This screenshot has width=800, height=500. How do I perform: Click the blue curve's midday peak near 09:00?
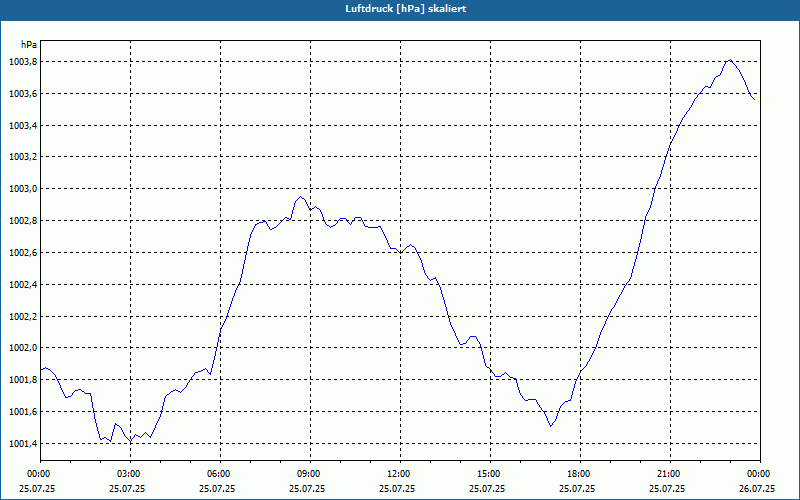tap(301, 197)
